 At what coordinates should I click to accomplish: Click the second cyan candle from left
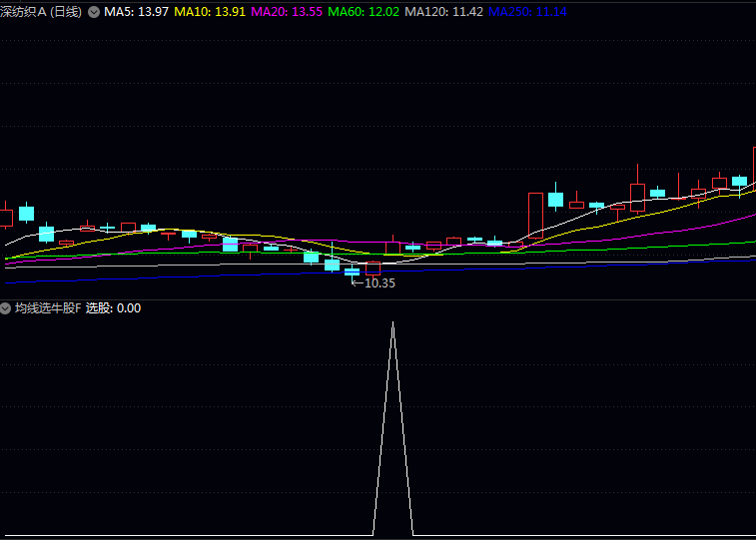pos(46,234)
